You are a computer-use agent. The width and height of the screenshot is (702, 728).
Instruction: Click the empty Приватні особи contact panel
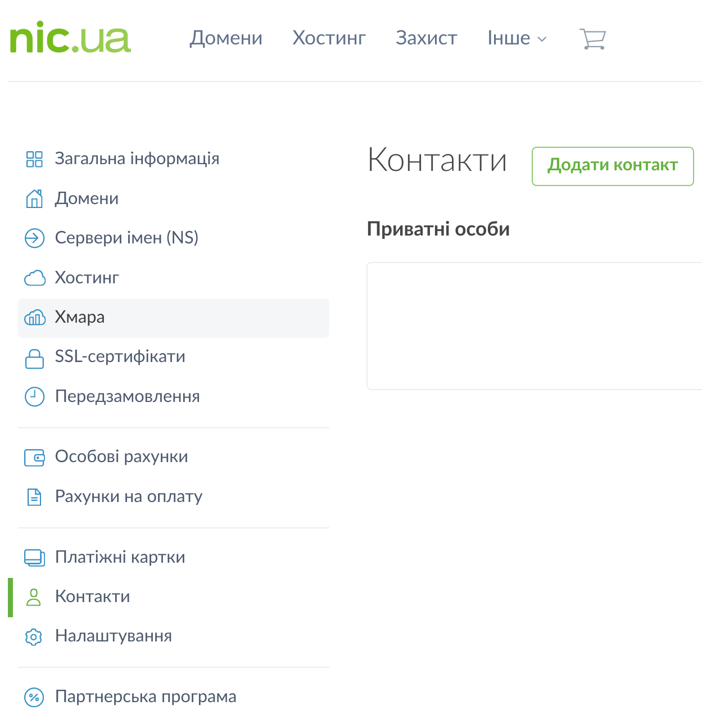pos(534,326)
